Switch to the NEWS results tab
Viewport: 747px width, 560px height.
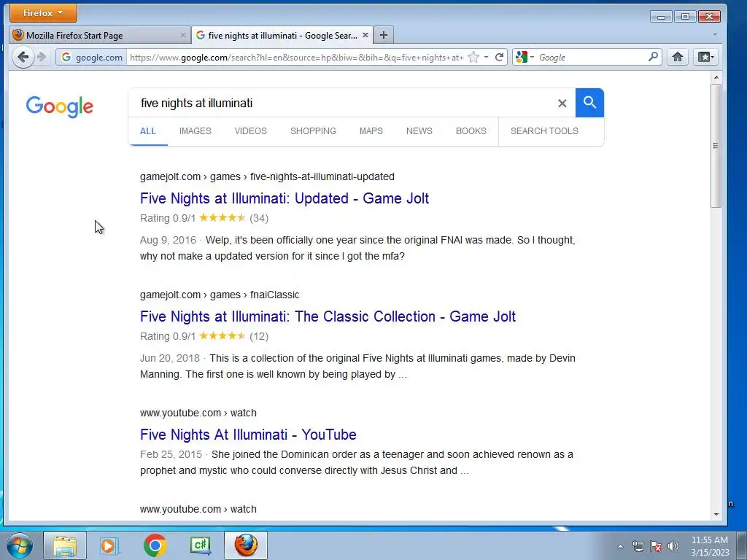click(419, 131)
